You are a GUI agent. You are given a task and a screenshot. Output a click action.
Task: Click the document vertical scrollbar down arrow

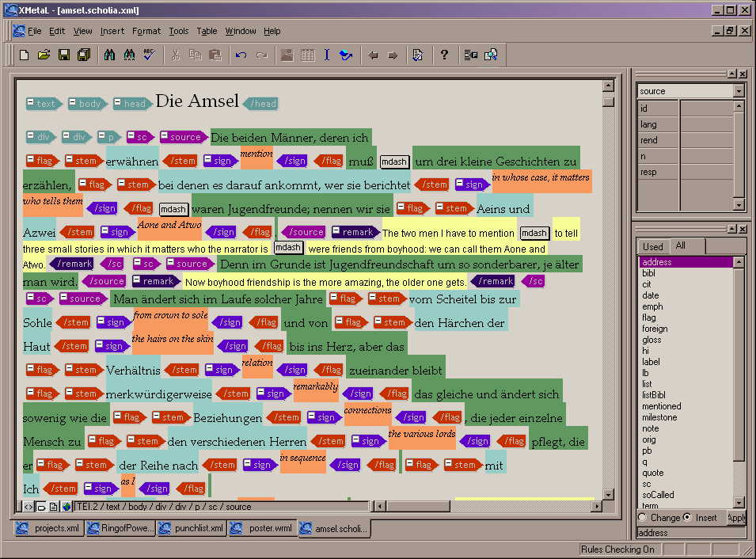coord(609,495)
